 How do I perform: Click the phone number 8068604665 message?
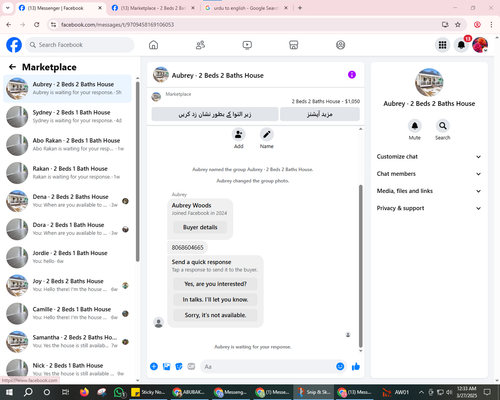tap(187, 247)
